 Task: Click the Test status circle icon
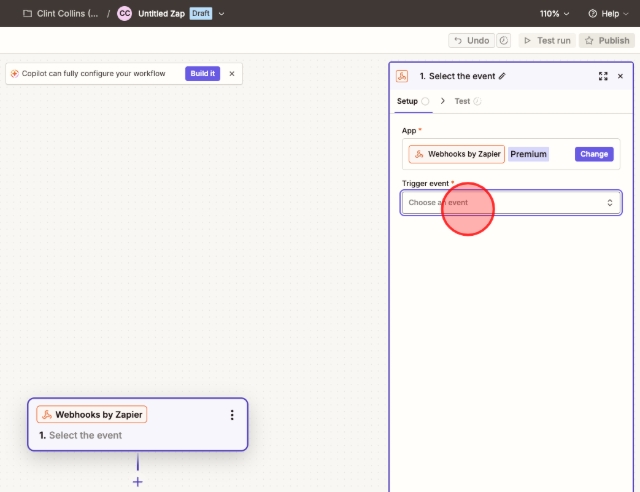click(x=477, y=101)
